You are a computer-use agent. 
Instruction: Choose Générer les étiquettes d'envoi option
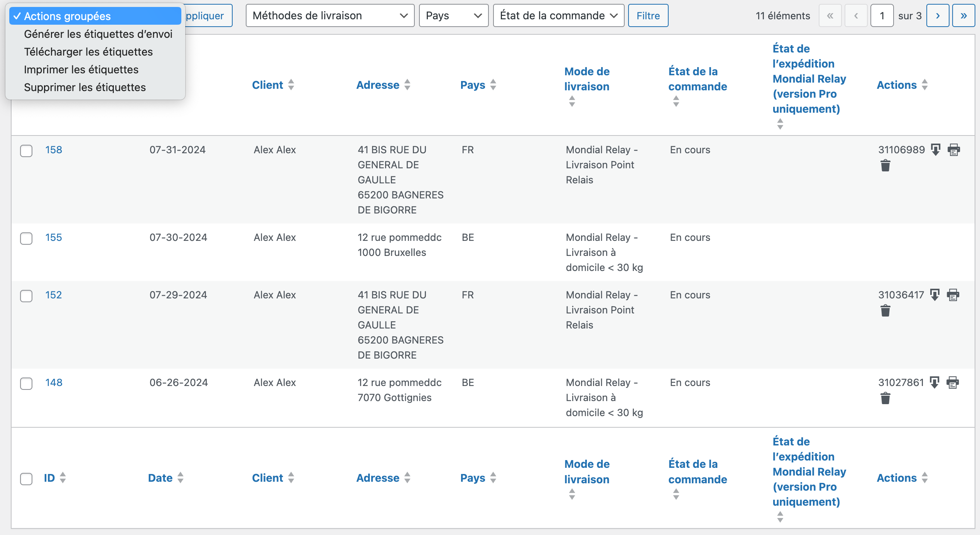point(98,34)
